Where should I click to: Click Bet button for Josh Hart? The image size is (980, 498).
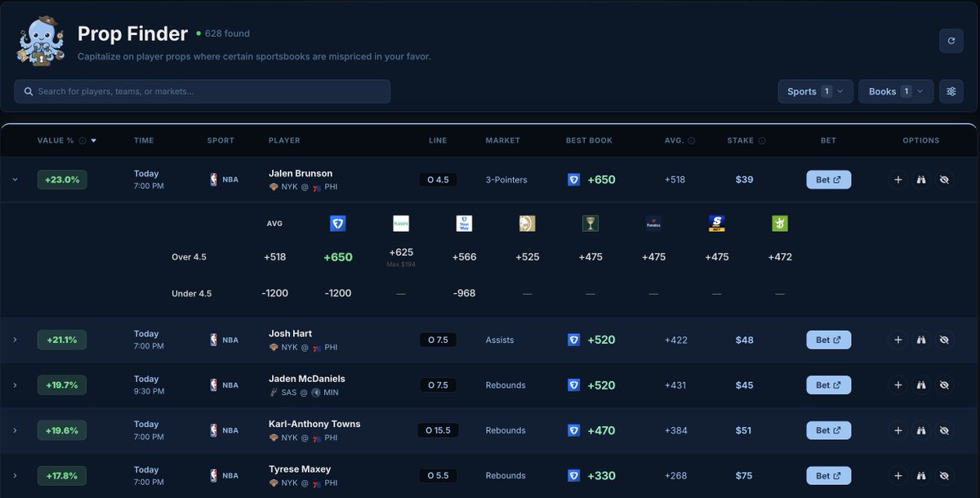click(828, 340)
